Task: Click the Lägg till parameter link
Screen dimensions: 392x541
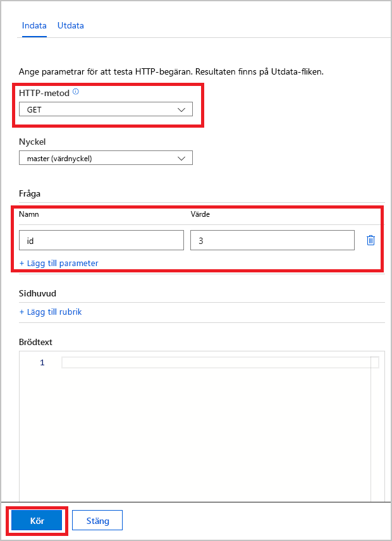Action: (59, 263)
